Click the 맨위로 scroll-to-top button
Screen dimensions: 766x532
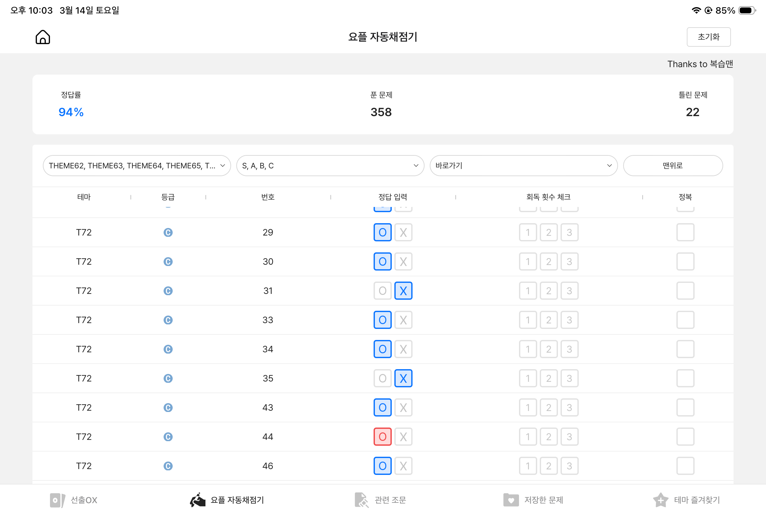tap(673, 165)
